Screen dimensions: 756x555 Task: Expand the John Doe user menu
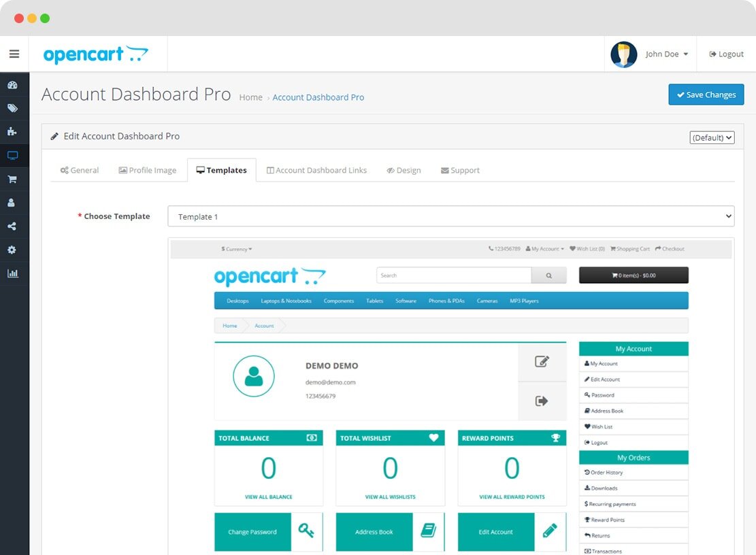[x=666, y=54]
